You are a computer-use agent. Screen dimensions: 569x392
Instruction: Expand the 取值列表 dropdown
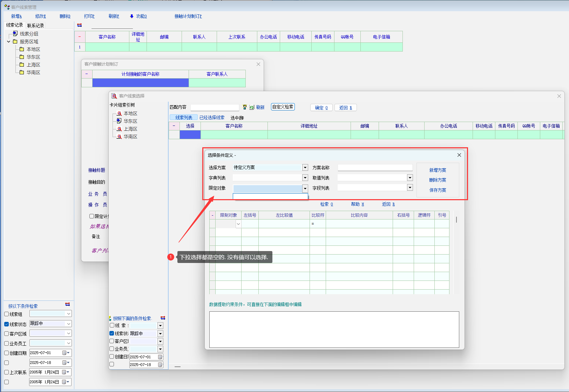410,178
